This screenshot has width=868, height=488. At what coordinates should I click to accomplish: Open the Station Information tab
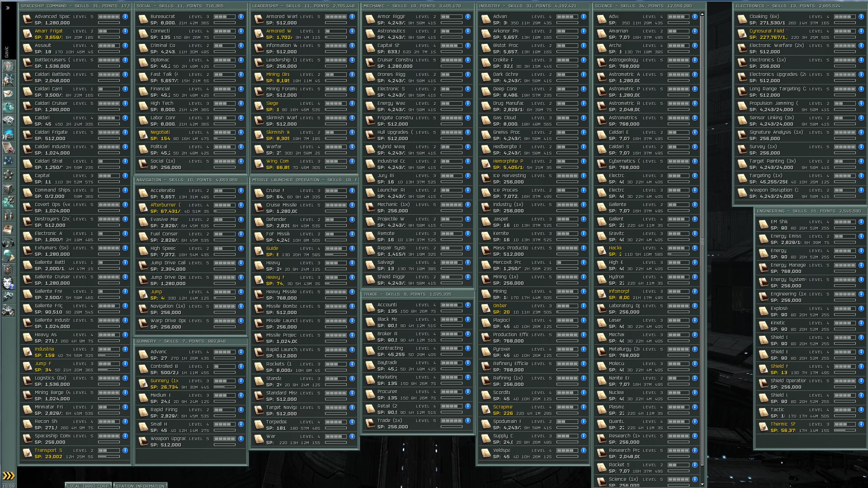pyautogui.click(x=140, y=486)
